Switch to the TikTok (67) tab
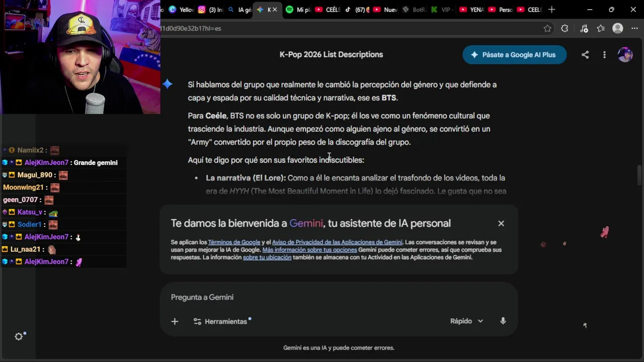This screenshot has width=644, height=362. coord(357,10)
